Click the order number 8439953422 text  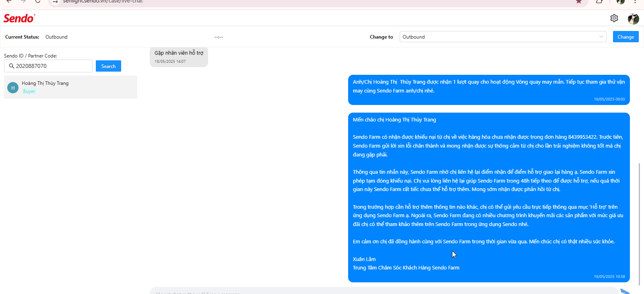pyautogui.click(x=582, y=137)
